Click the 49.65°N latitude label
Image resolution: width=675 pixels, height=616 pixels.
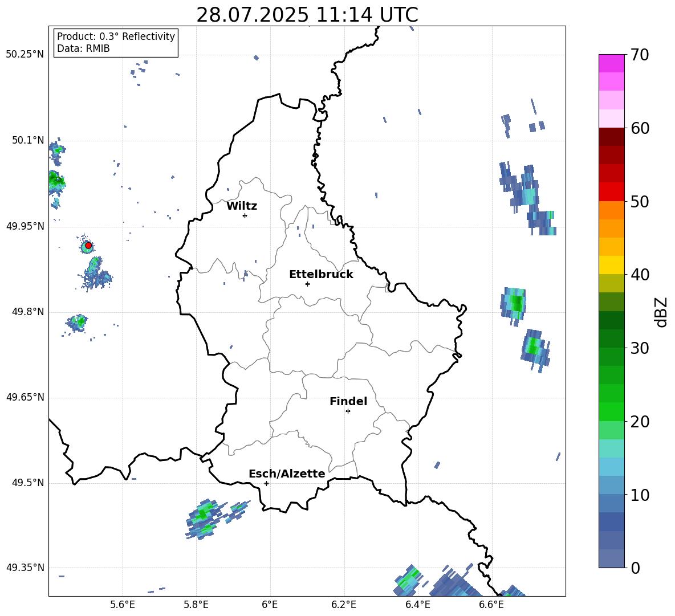[25, 398]
